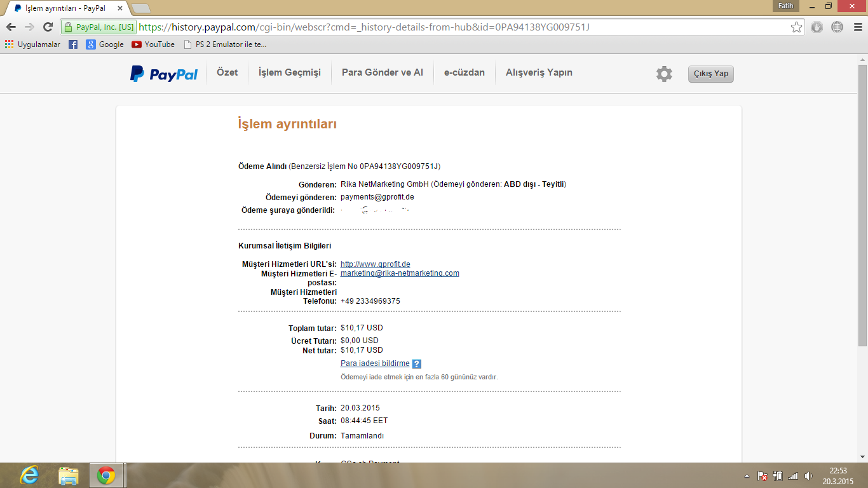Screen dimensions: 868x488
Task: Select the time 08:44:45 EET
Action: pyautogui.click(x=364, y=421)
